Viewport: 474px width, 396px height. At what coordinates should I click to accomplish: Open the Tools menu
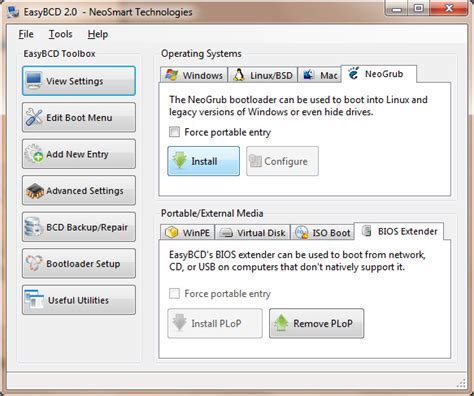point(60,34)
